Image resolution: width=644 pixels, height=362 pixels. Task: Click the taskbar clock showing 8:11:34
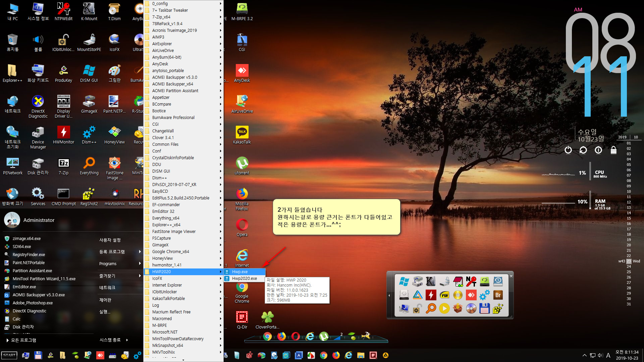(627, 355)
